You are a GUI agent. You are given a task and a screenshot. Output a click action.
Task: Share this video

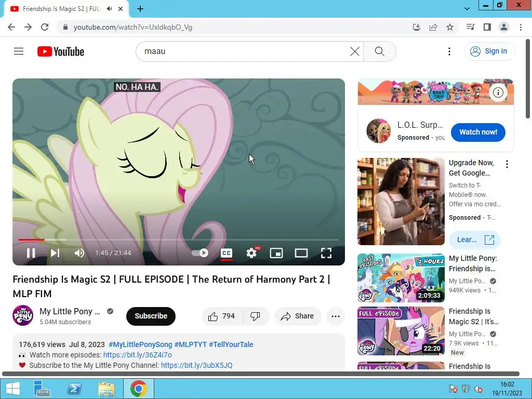(x=298, y=316)
